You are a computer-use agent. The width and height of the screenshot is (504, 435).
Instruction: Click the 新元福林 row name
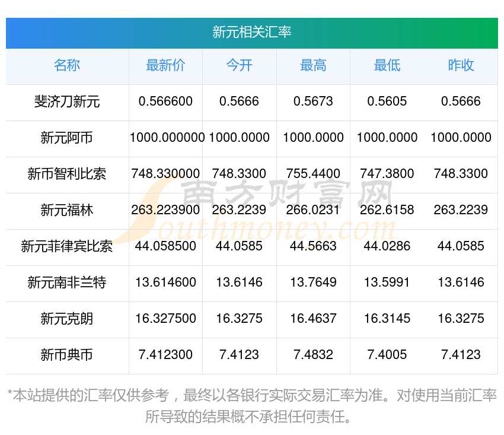click(x=67, y=210)
